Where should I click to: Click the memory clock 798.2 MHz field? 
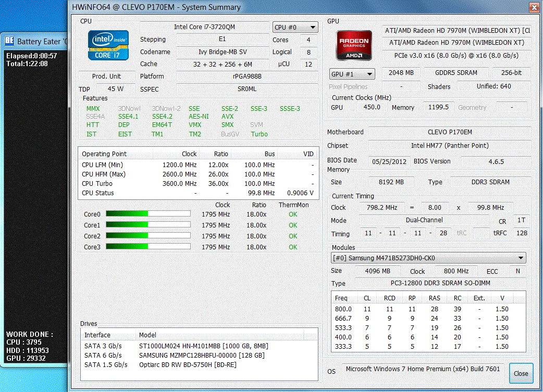coord(381,207)
